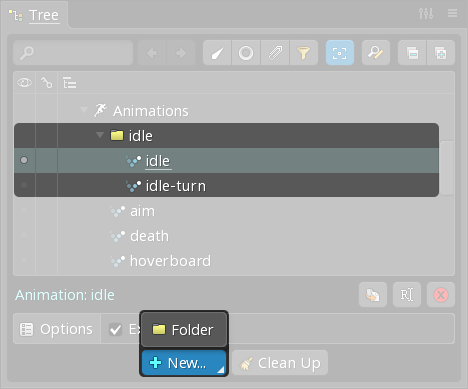Click the duplicate animation icon
468x389 pixels.
(x=373, y=295)
